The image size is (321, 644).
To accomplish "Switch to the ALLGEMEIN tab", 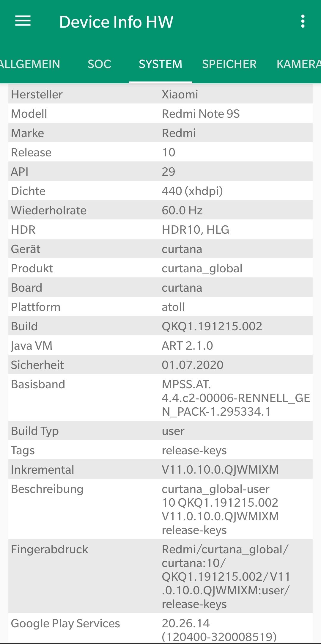I will [x=30, y=64].
